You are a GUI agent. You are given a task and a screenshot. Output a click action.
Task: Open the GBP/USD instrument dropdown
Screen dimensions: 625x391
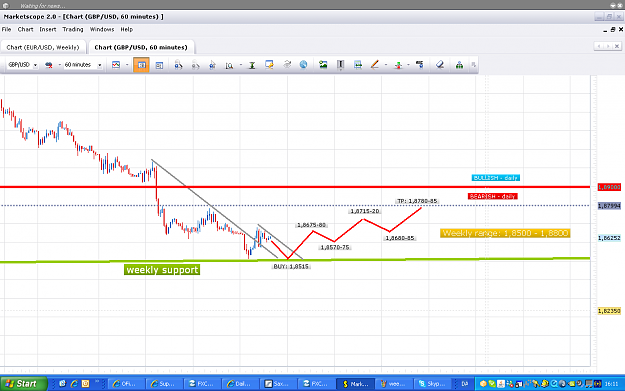point(35,65)
